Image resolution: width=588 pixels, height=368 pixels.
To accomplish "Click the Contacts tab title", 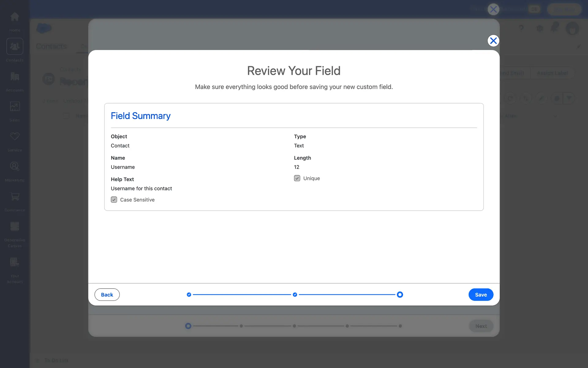I will click(51, 46).
